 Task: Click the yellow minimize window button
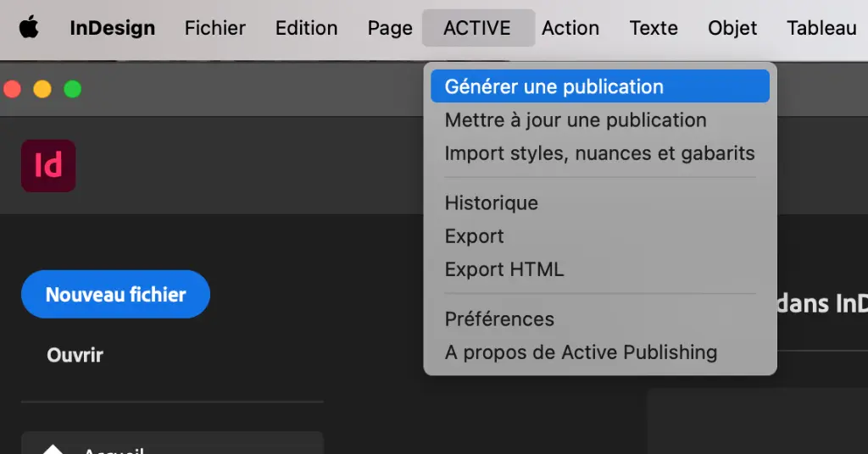tap(42, 89)
